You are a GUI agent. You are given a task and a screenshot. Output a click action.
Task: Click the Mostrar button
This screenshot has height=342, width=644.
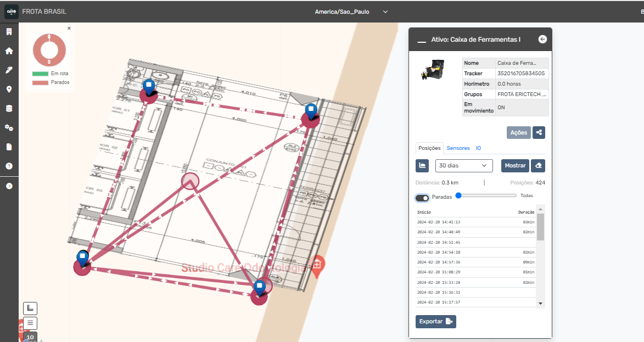pyautogui.click(x=514, y=165)
